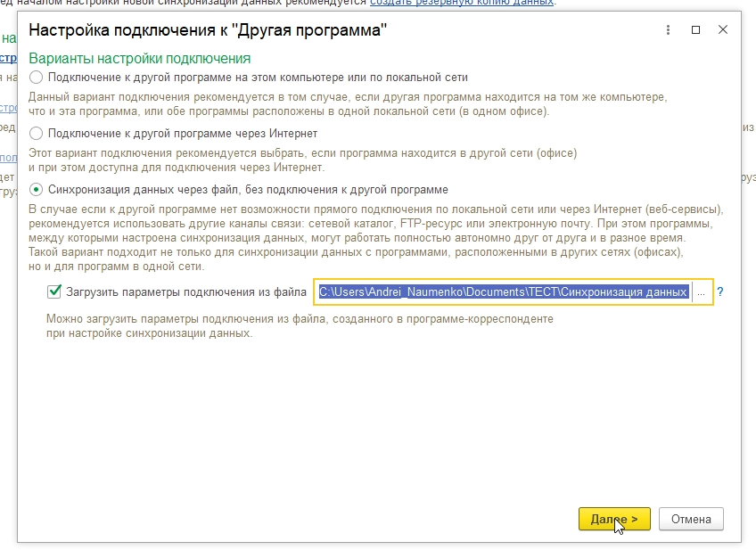
Task: Click the 'Варианты настройки подключения' heading
Action: click(140, 59)
